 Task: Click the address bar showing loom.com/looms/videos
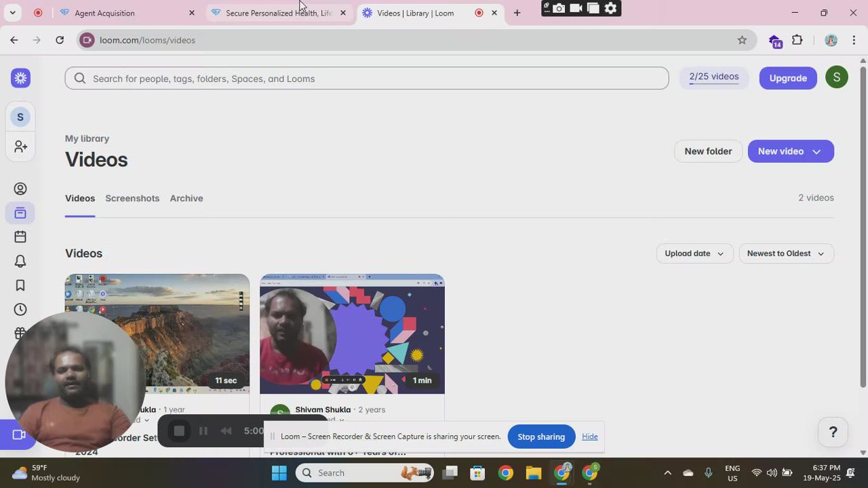407,40
